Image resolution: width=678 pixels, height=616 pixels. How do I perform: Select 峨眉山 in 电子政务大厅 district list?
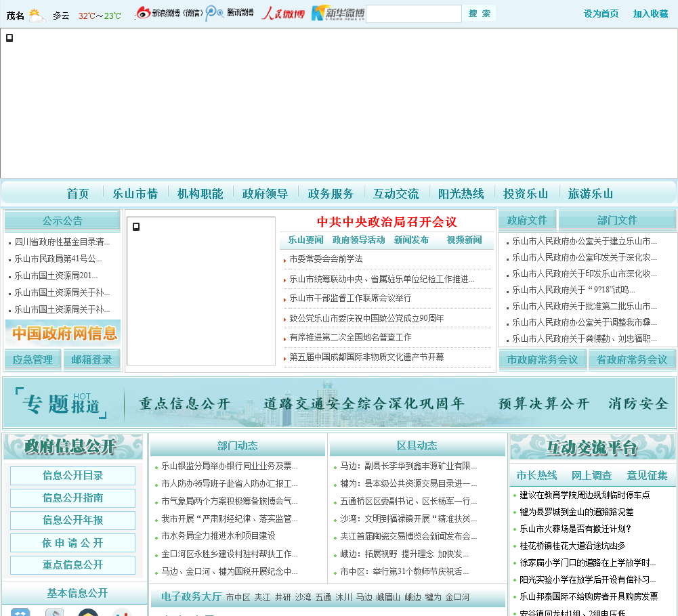pos(388,597)
